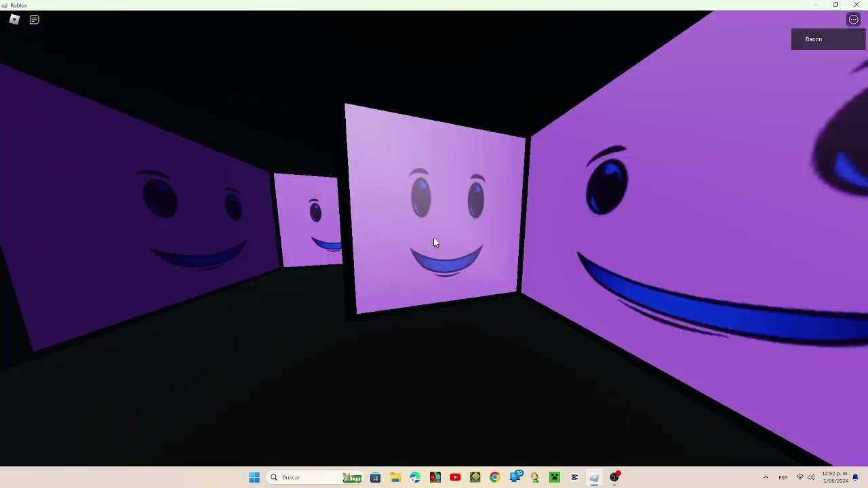
Task: Open File Explorer from the taskbar
Action: click(x=395, y=477)
